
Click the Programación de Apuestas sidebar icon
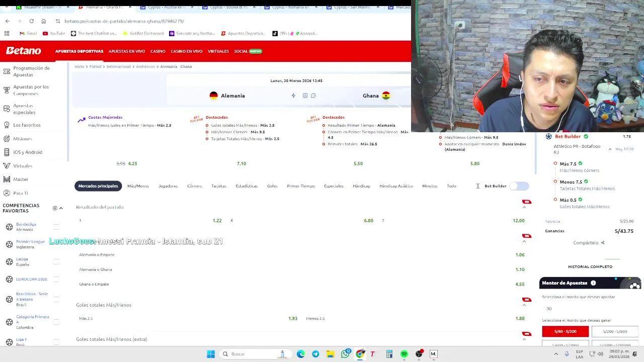click(x=7, y=71)
